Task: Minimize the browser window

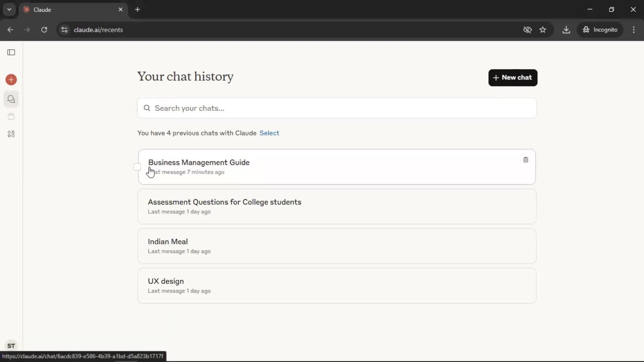Action: pyautogui.click(x=590, y=9)
